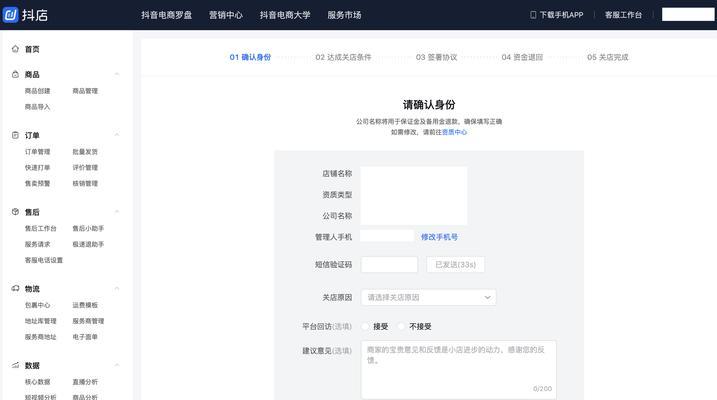717x400 pixels.
Task: Click the 商品 shopping bag icon
Action: (15, 74)
